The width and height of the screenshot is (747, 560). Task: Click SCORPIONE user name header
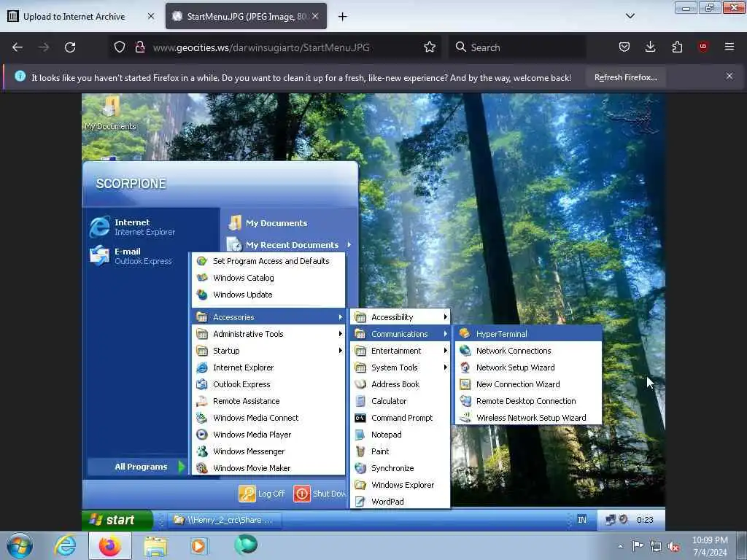click(131, 184)
